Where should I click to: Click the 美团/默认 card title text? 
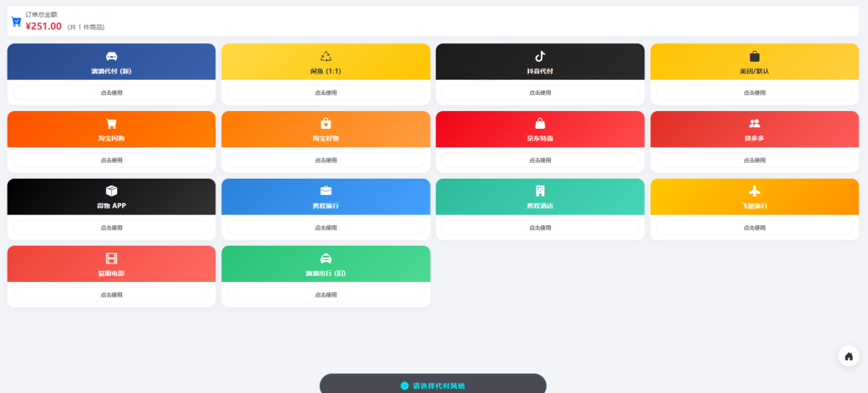pos(754,71)
